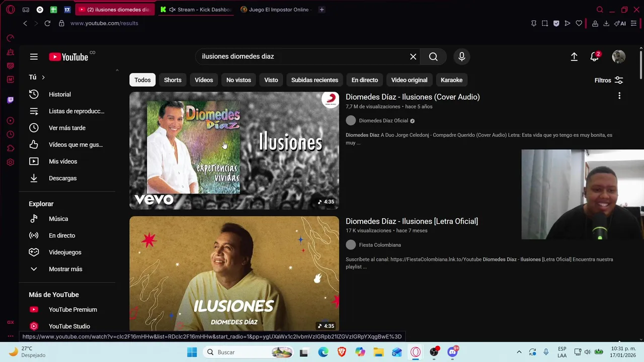Select the En directo filter chip
644x362 pixels.
pyautogui.click(x=364, y=80)
